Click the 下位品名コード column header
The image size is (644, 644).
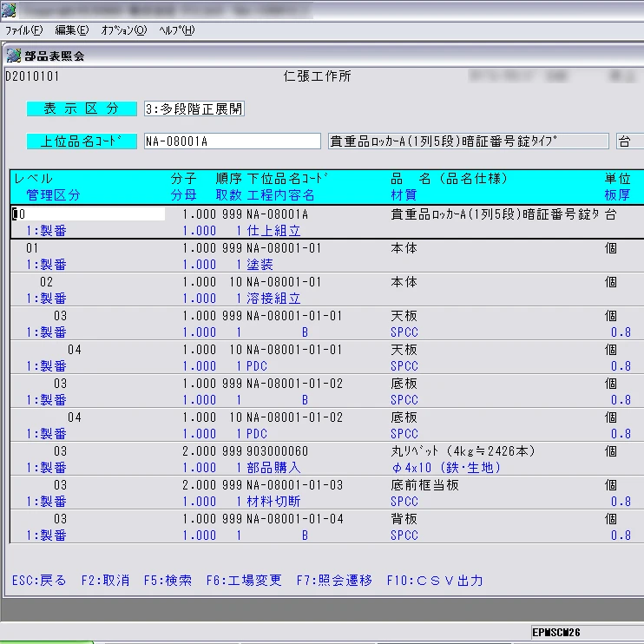pos(286,179)
